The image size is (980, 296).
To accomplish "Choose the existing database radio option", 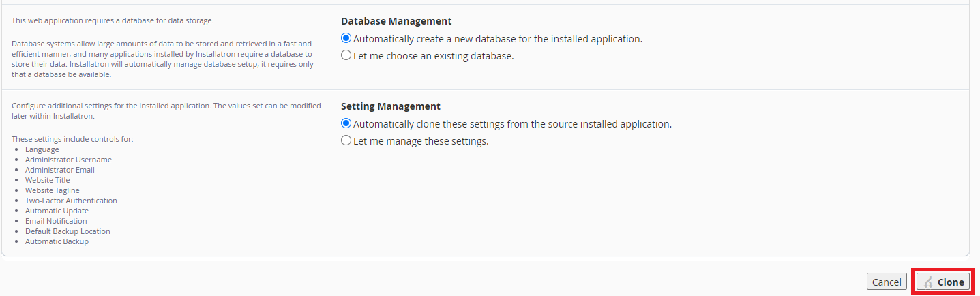I will 346,56.
